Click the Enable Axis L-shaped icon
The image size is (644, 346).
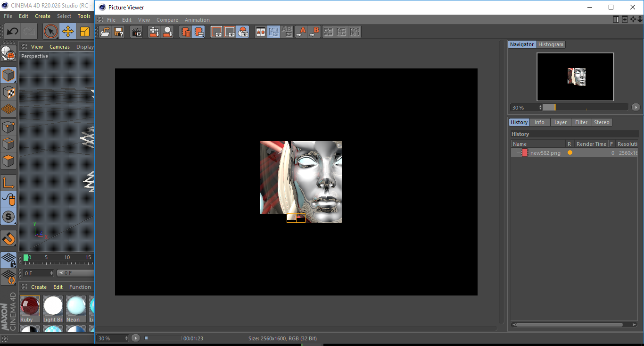click(8, 183)
